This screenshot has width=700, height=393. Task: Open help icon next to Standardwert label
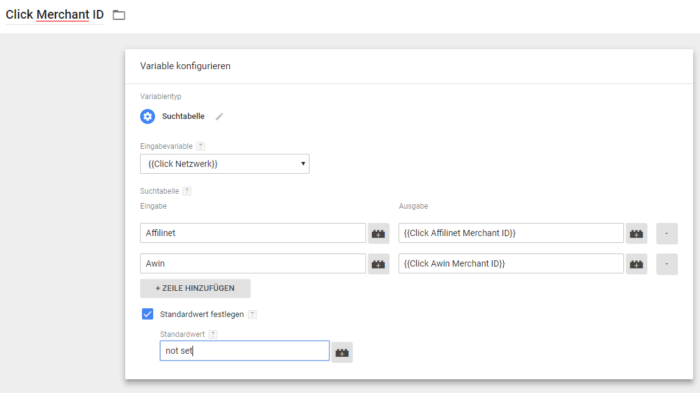pos(213,334)
